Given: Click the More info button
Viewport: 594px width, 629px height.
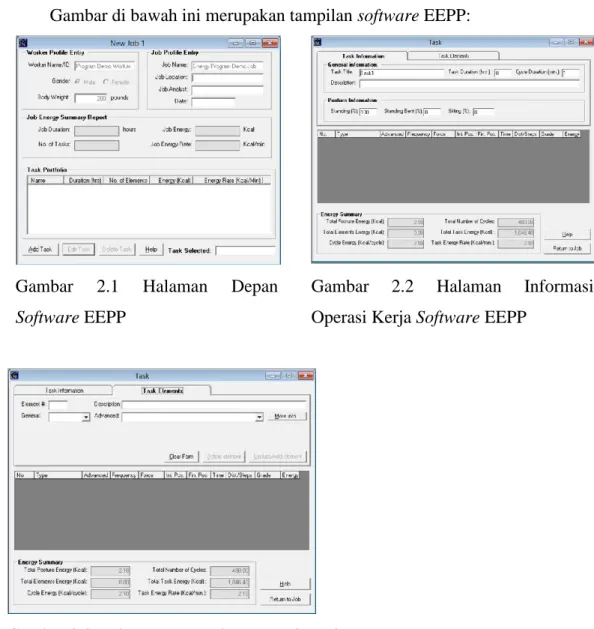Looking at the screenshot, I should 285,416.
